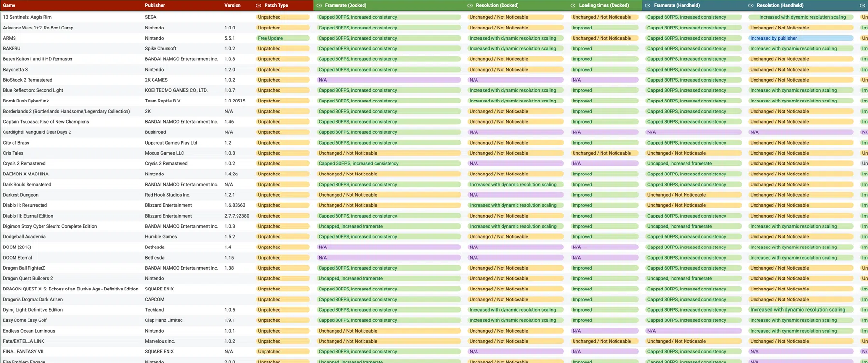This screenshot has width=868, height=363.
Task: Select the Version column header
Action: pyautogui.click(x=233, y=5)
